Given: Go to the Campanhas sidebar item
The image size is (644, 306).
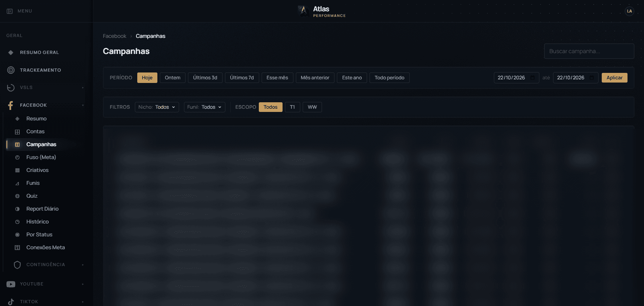Looking at the screenshot, I should tap(41, 145).
